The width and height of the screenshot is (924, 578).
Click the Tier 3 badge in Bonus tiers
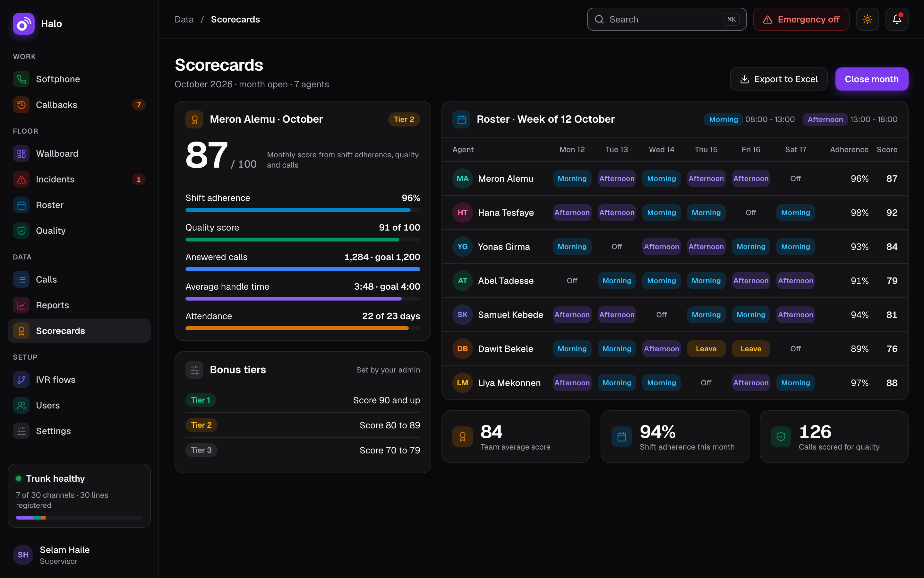pos(201,450)
